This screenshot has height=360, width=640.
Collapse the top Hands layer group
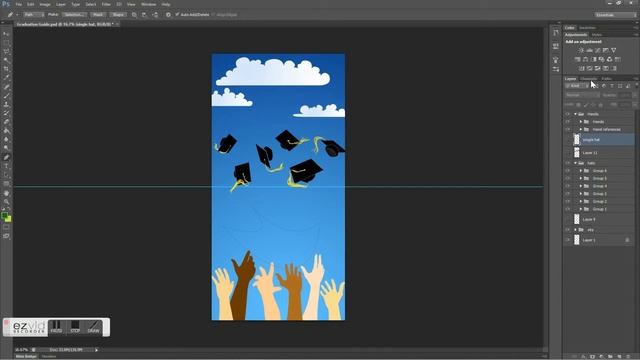(x=576, y=114)
